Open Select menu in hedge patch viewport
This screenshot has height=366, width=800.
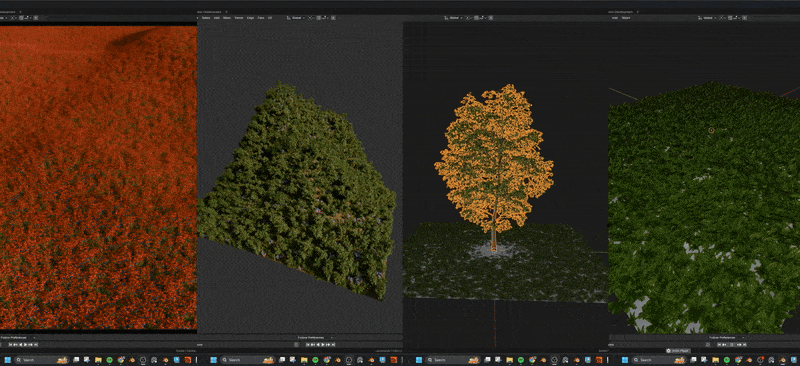206,17
